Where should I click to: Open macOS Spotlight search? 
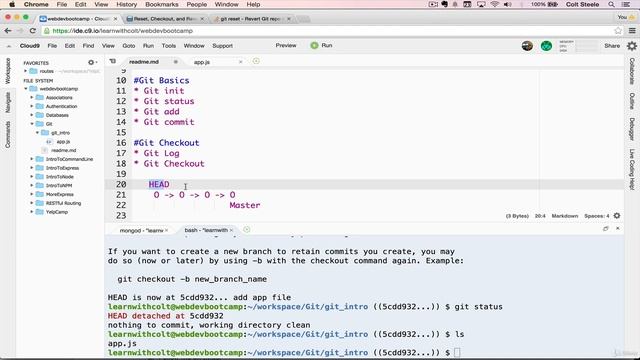611,4
